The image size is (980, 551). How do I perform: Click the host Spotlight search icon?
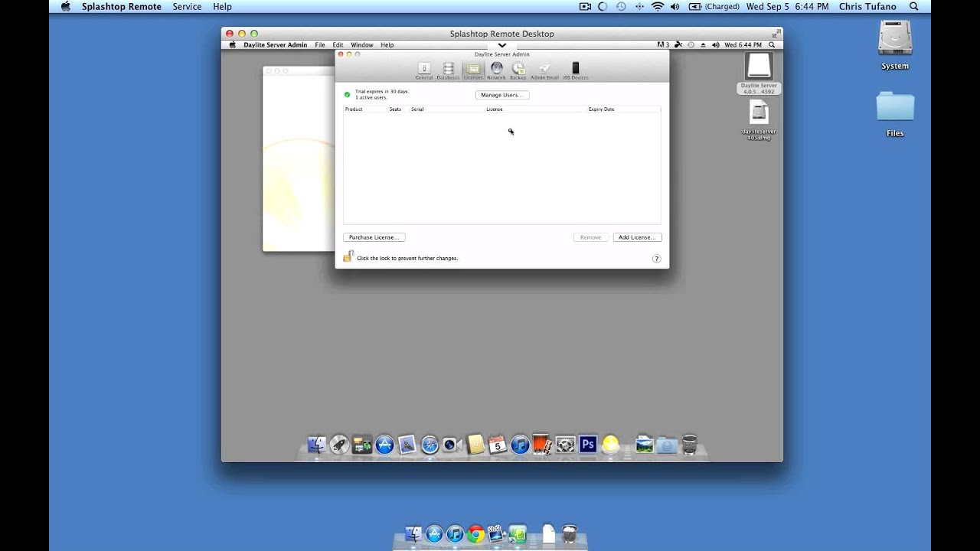913,6
